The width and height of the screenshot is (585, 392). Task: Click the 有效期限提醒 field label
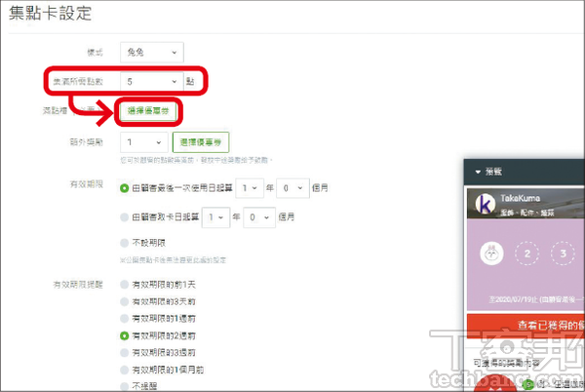point(78,285)
